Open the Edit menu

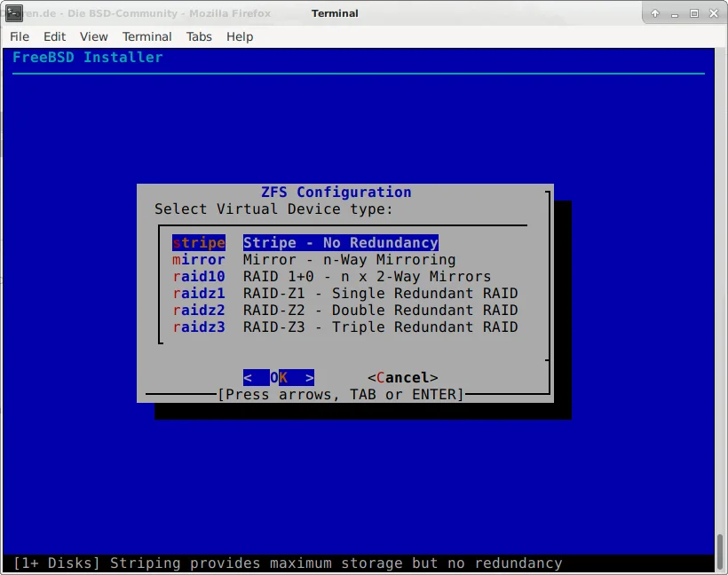click(54, 36)
